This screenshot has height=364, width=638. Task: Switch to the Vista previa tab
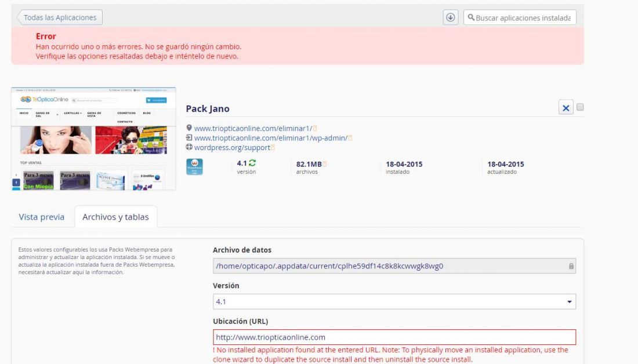click(x=42, y=217)
